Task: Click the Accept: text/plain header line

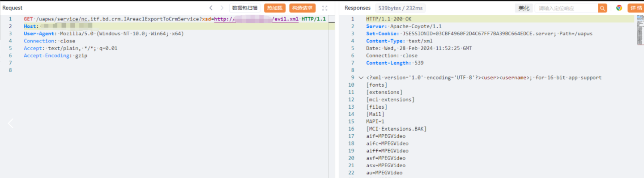Action: coord(71,48)
